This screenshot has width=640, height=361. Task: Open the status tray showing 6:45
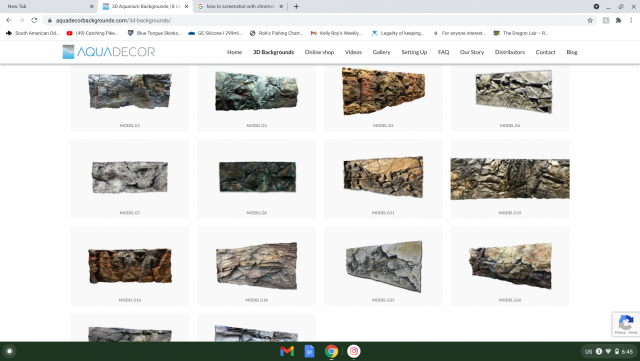coord(609,351)
